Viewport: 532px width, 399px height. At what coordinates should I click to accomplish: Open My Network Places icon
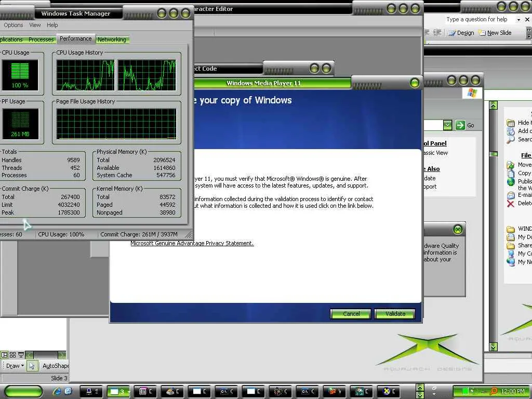click(x=511, y=262)
